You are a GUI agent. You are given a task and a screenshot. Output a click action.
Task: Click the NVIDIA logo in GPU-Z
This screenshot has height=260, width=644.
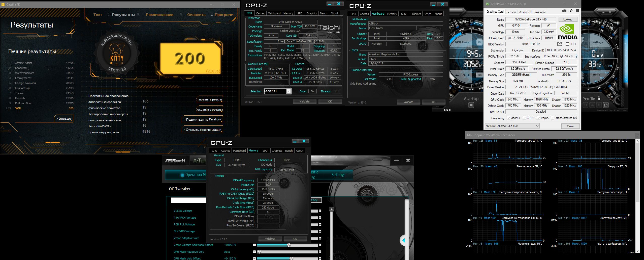(x=568, y=32)
